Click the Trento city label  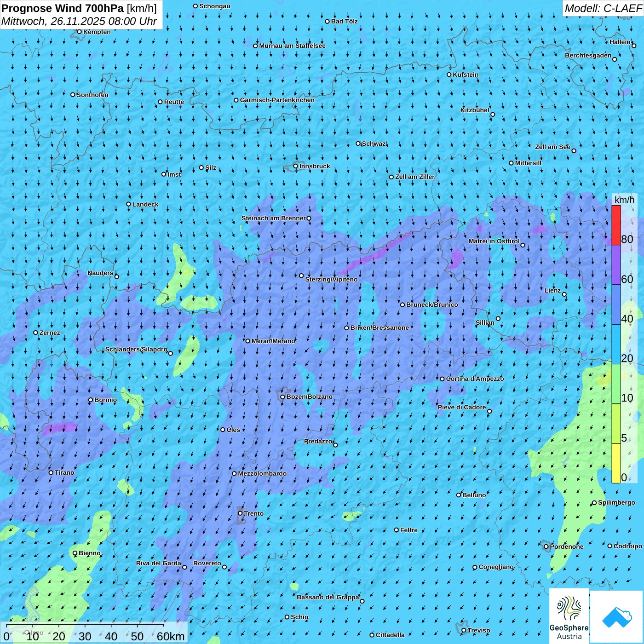(x=254, y=513)
